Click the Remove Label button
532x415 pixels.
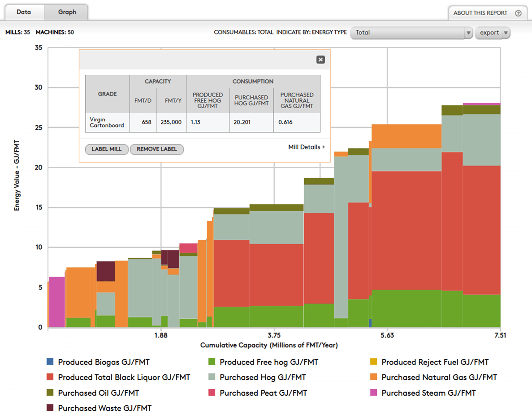156,149
